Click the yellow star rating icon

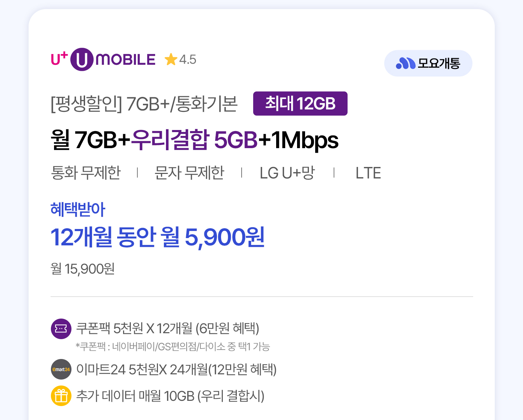tap(171, 59)
